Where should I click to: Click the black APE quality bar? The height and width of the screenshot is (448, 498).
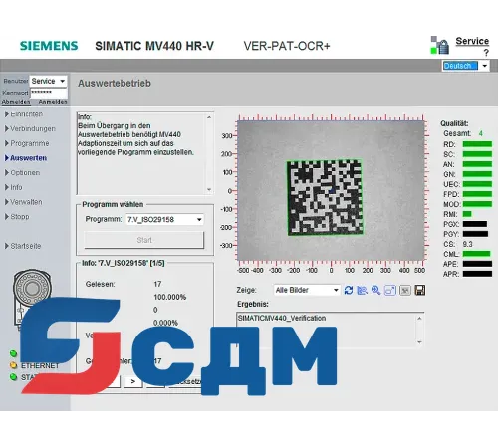(477, 264)
